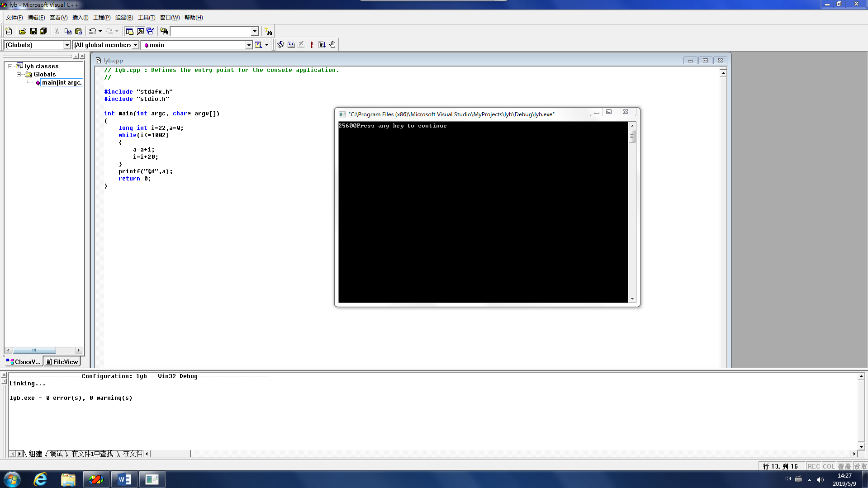Open the Windows Start button
The width and height of the screenshot is (868, 488).
(12, 479)
